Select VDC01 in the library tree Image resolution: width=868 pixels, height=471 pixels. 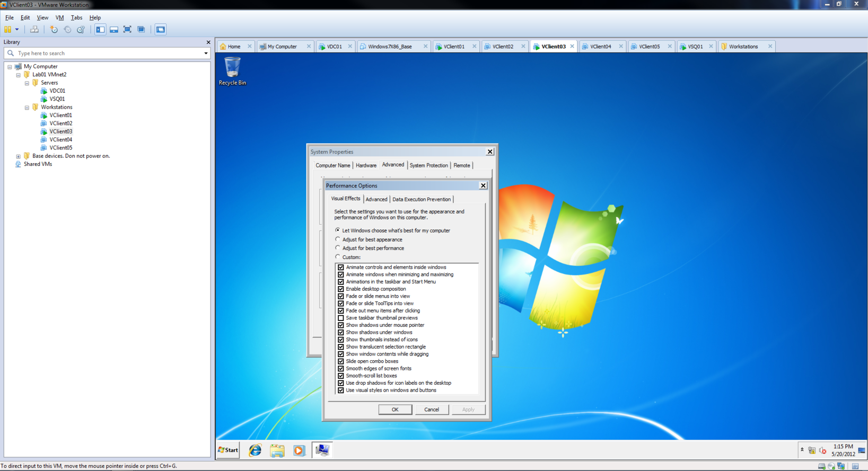[57, 91]
